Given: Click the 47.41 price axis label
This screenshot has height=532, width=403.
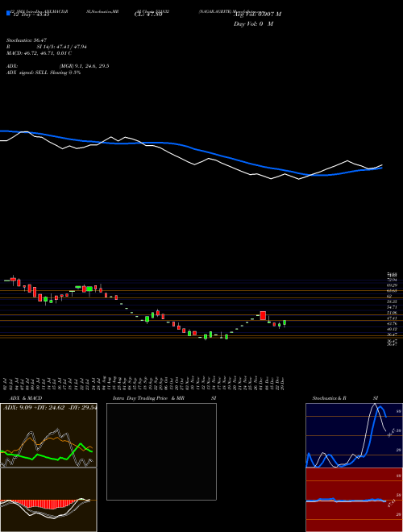Looking at the screenshot, I should click(x=392, y=318).
